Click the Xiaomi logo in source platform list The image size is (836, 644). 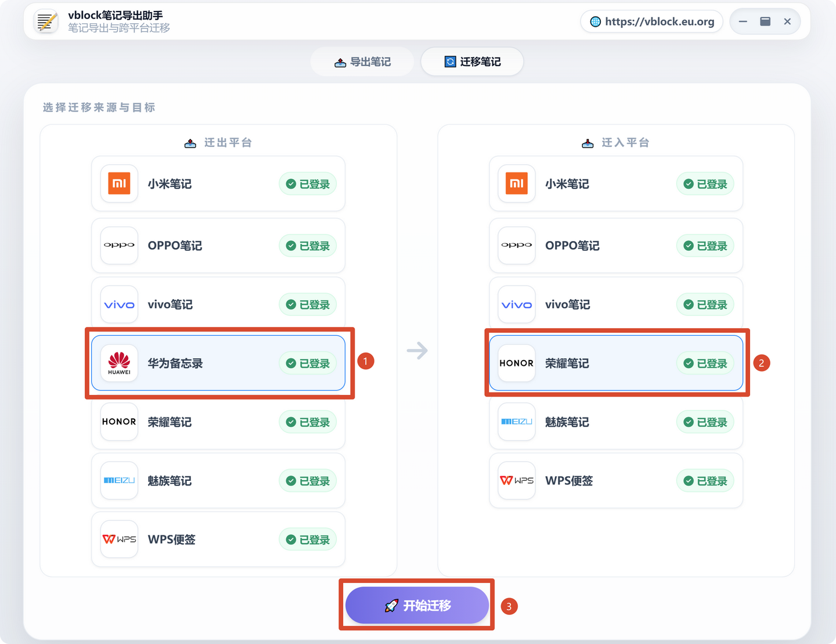pyautogui.click(x=119, y=184)
